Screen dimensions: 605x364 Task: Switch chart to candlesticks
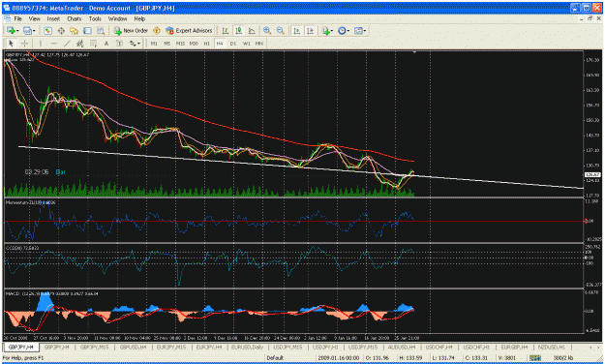(x=238, y=30)
